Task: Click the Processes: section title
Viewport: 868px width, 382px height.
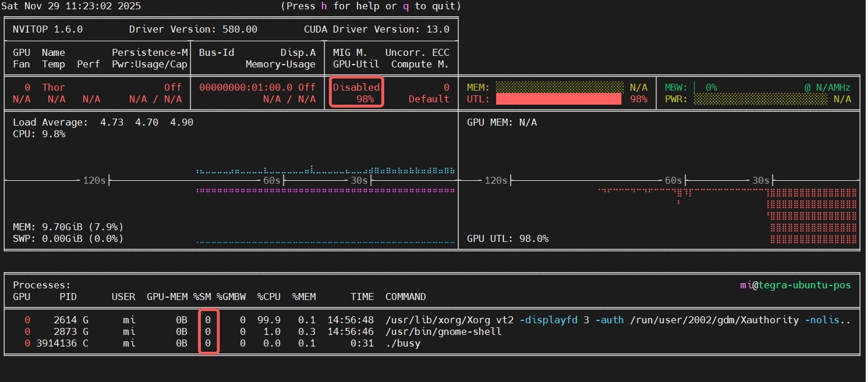Action: point(42,285)
